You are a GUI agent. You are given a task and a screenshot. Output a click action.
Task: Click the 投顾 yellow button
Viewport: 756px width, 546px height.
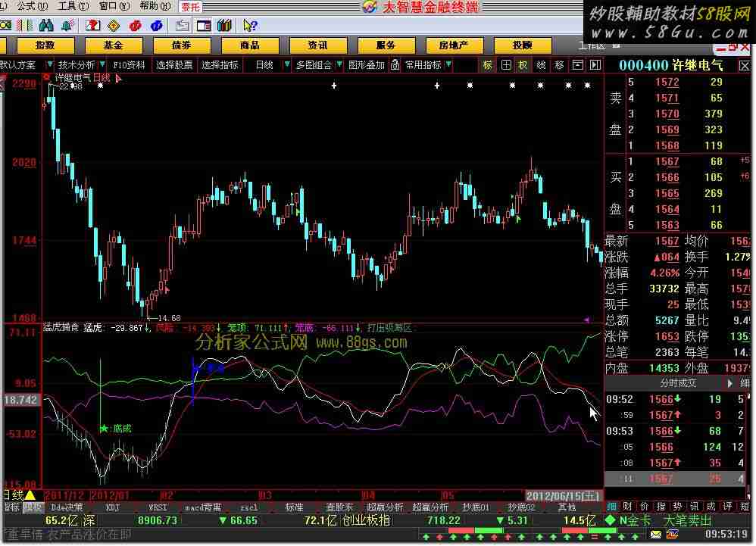(522, 45)
